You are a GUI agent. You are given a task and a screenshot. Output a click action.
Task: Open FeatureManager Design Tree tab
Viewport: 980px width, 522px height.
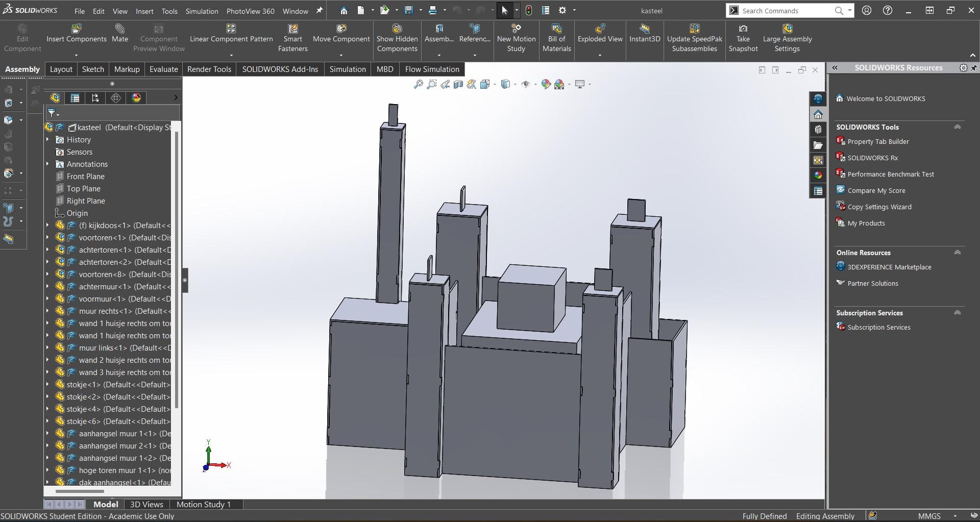[x=55, y=98]
